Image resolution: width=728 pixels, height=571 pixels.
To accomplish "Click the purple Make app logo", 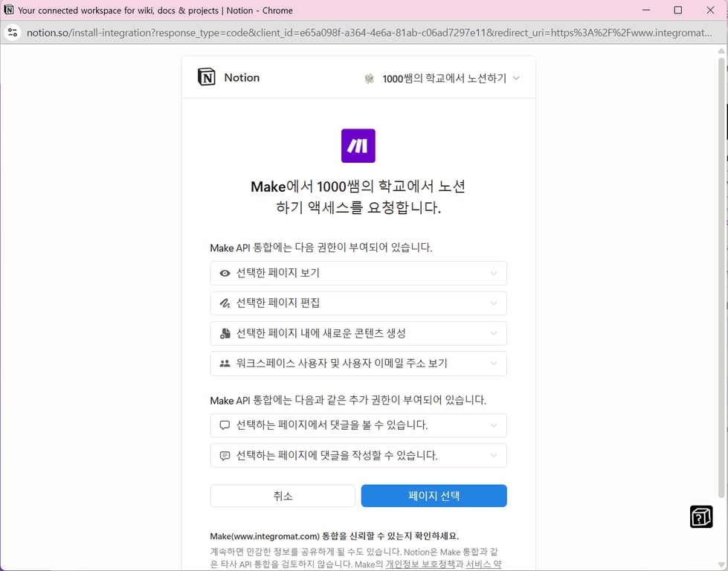I will click(x=358, y=146).
